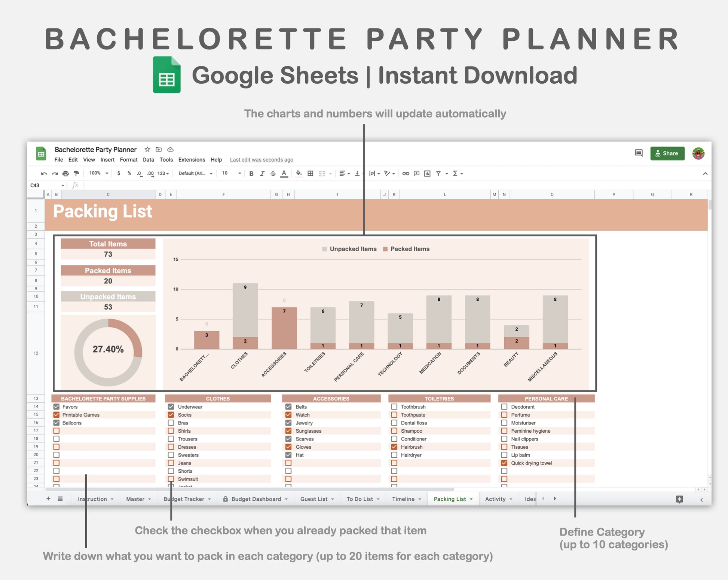
Task: Click the Undo icon in toolbar
Action: tap(44, 174)
